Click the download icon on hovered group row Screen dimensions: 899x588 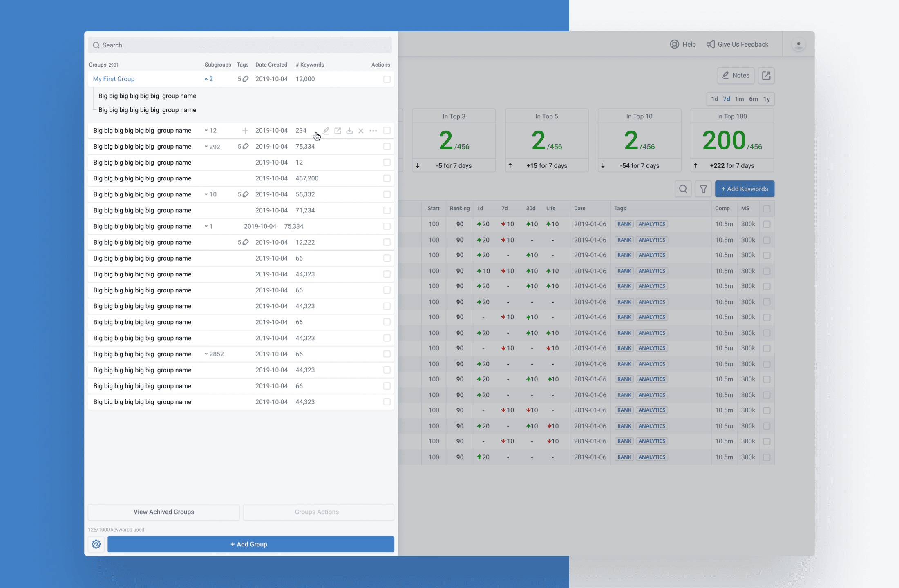pos(349,131)
